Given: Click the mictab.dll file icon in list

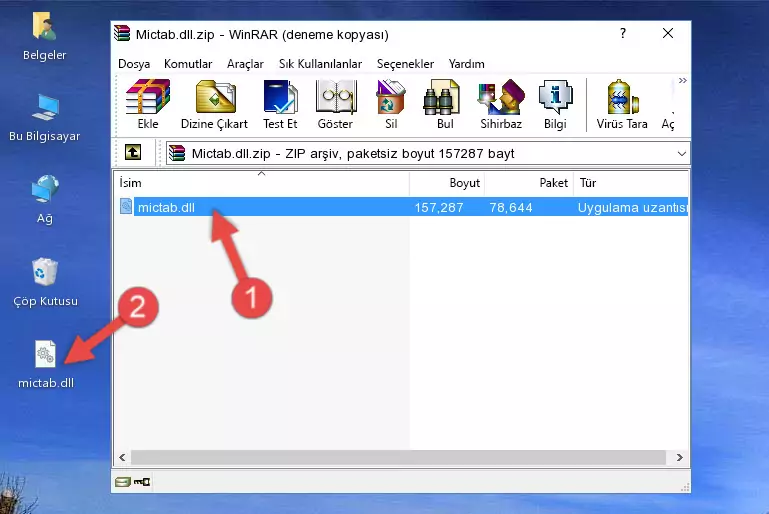Looking at the screenshot, I should click(x=126, y=206).
